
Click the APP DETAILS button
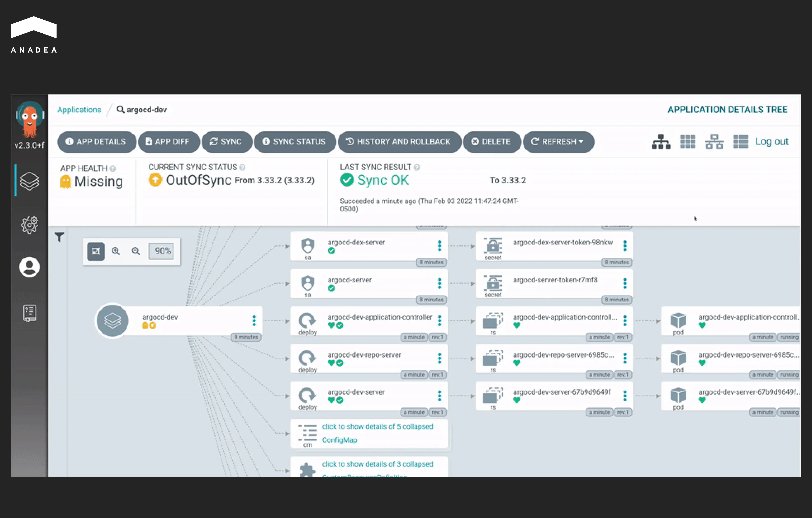pos(97,142)
